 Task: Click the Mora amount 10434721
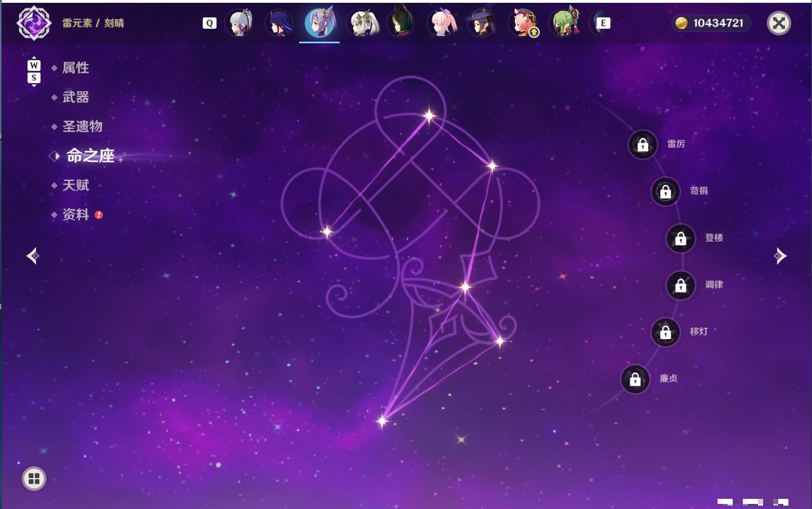click(x=719, y=23)
